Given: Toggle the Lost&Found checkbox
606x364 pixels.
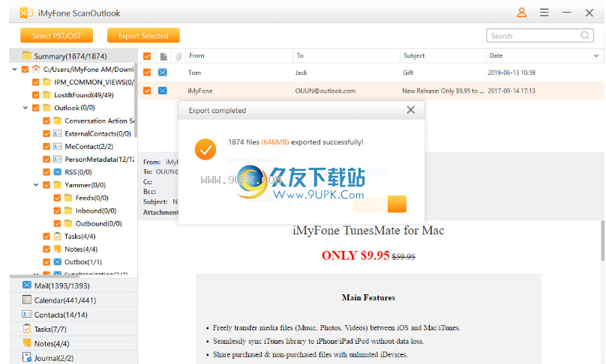Looking at the screenshot, I should [x=36, y=95].
